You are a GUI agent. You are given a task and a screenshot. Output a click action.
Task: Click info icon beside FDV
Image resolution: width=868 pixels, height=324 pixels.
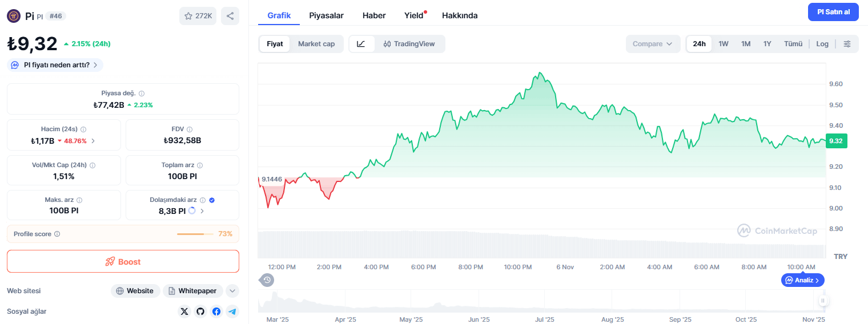click(x=190, y=129)
